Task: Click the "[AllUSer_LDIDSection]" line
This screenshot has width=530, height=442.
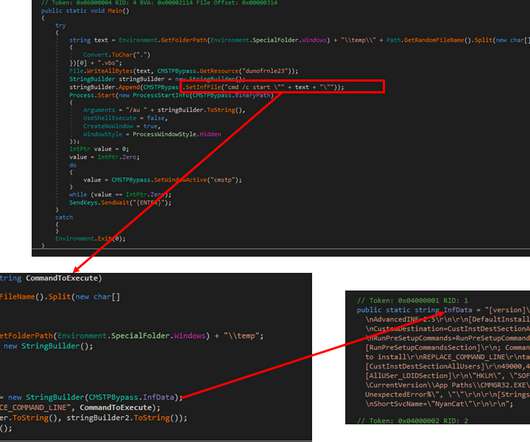Action: coord(447,376)
